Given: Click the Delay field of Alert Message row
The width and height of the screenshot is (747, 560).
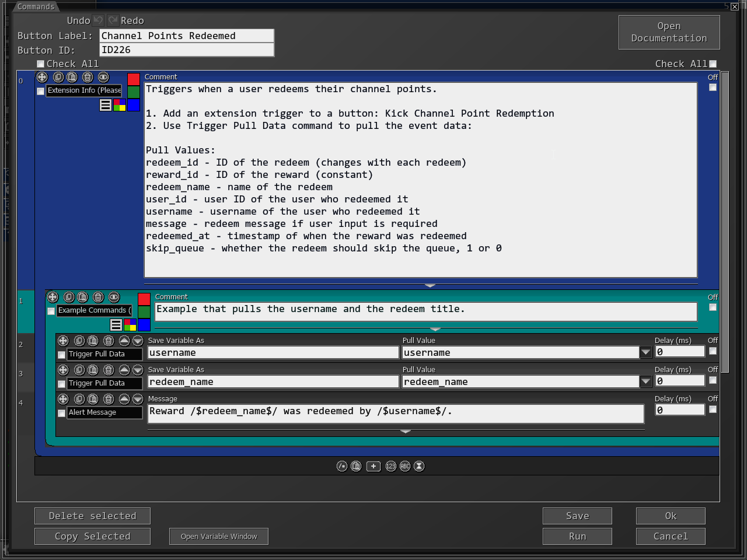Looking at the screenshot, I should pos(680,410).
